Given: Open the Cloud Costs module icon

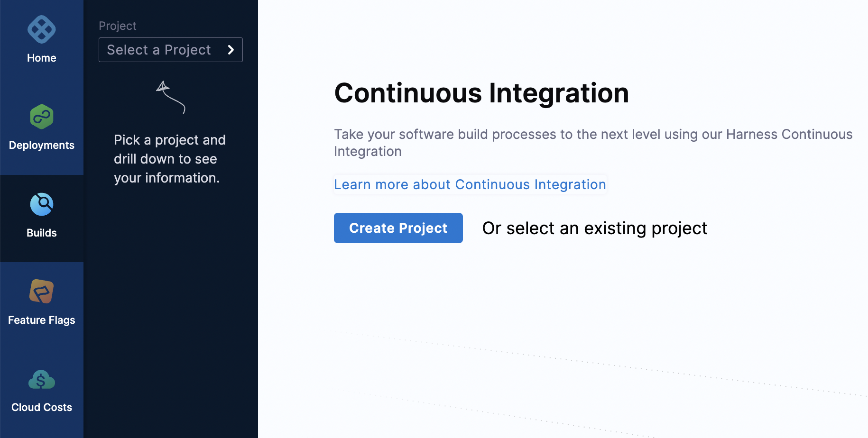Looking at the screenshot, I should pyautogui.click(x=42, y=379).
